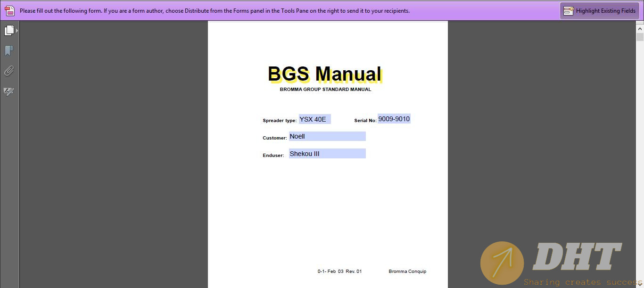
Task: Click the form fill-out instruction message
Action: tap(215, 11)
